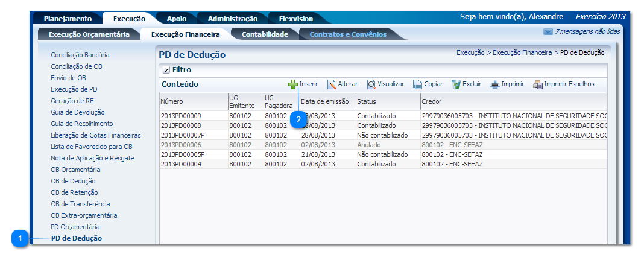Screen dimensions: 644x260
Task: Click the Imprimir Espelhos icon
Action: click(538, 84)
